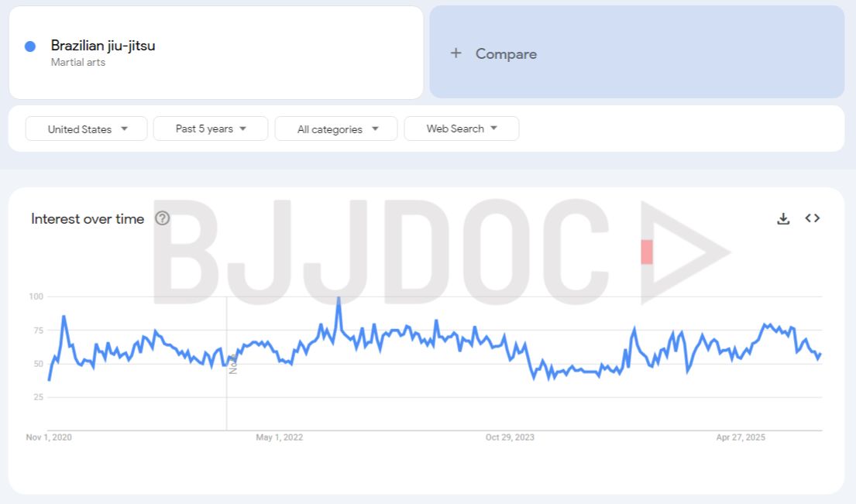Change the Web Search type dropdown
This screenshot has width=856, height=504.
click(462, 129)
